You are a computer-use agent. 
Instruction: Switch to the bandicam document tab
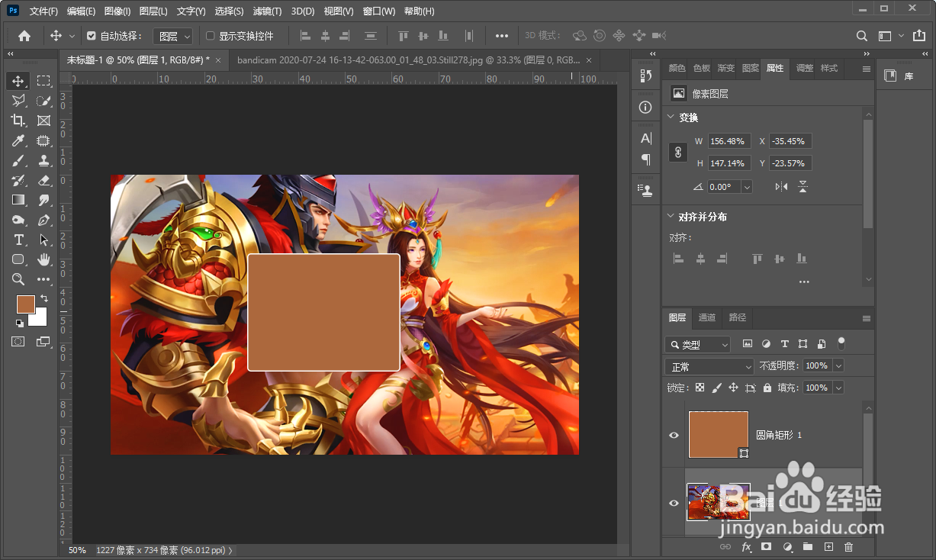408,60
